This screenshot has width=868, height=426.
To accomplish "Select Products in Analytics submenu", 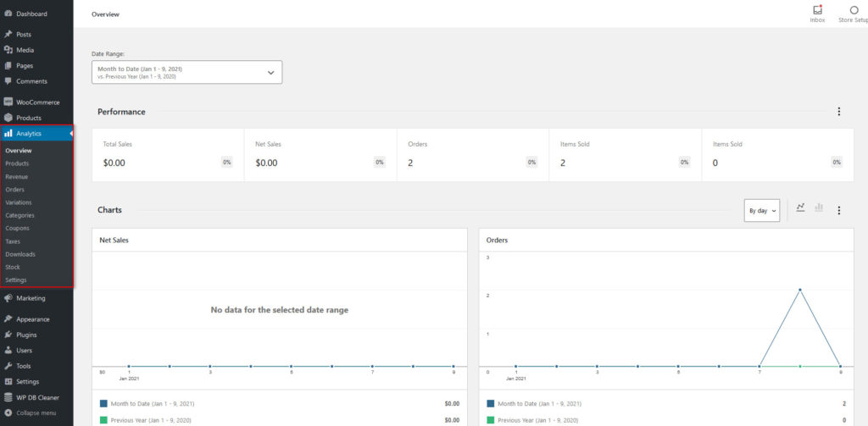I will [x=17, y=163].
